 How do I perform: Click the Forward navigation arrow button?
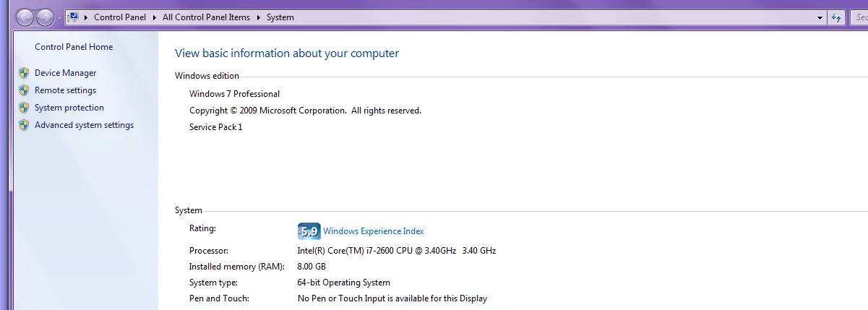pos(45,16)
